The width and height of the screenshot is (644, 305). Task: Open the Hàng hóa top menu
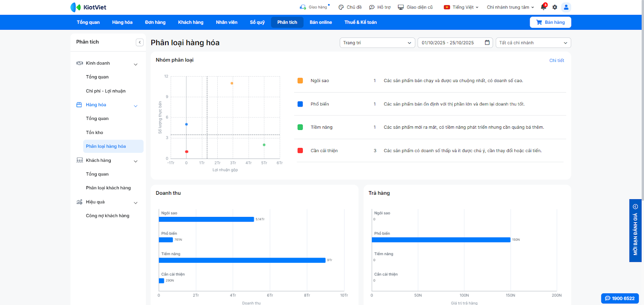click(x=122, y=22)
